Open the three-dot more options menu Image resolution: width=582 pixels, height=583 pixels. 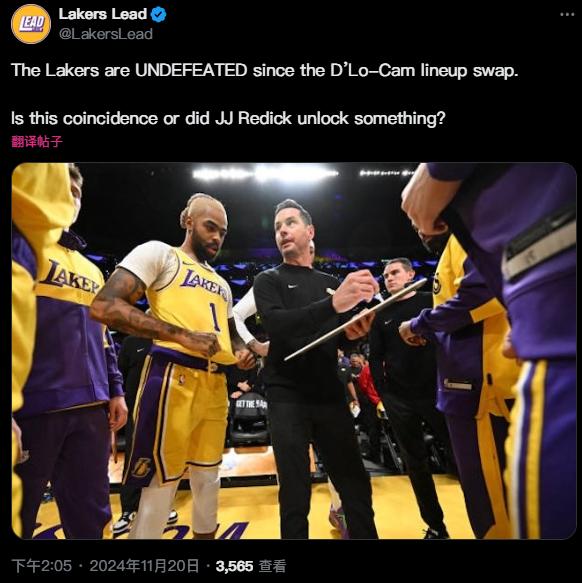[567, 15]
